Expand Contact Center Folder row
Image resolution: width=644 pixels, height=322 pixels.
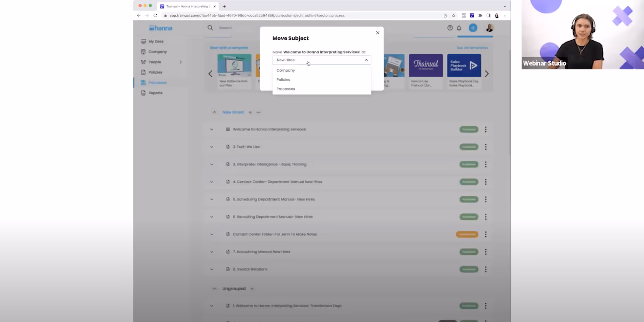coord(212,234)
